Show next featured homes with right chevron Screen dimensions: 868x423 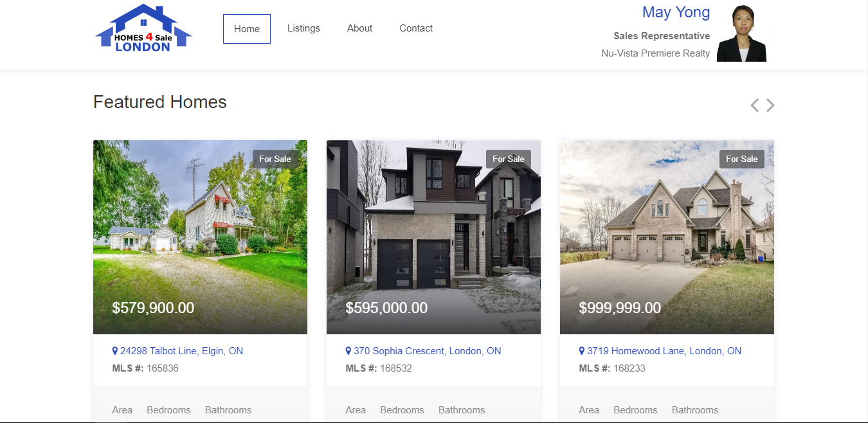(x=770, y=105)
